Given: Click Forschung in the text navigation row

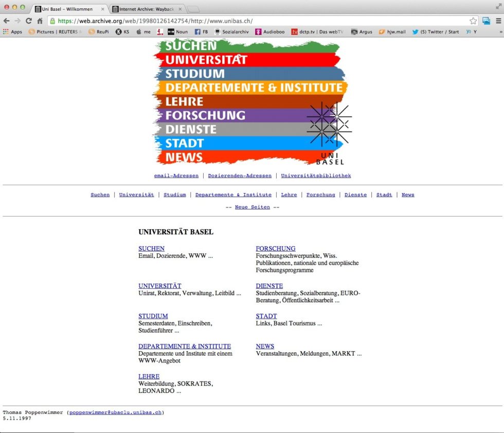Looking at the screenshot, I should pos(321,195).
